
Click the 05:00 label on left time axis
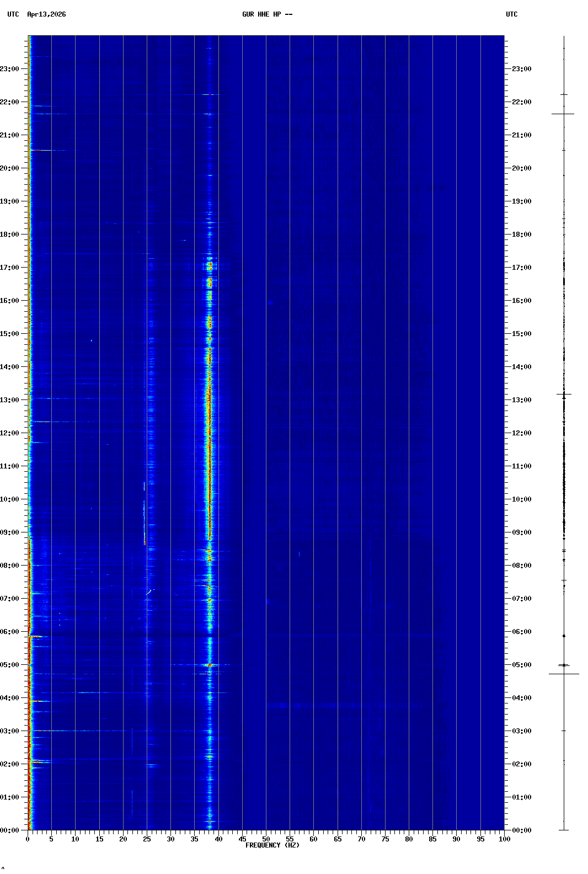coord(9,665)
